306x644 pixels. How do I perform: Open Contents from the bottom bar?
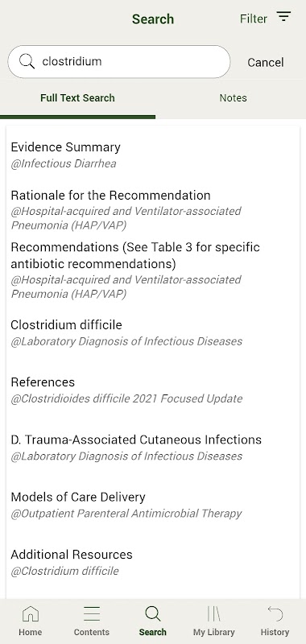(92, 621)
